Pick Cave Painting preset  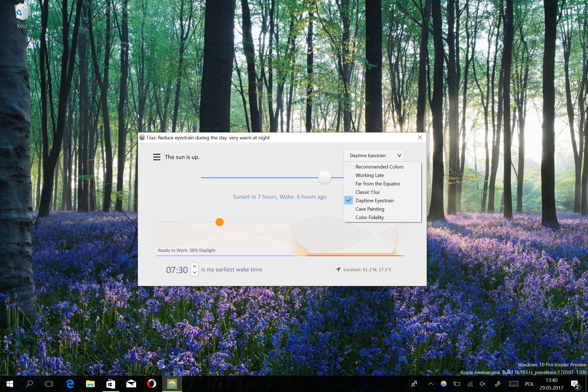[370, 209]
